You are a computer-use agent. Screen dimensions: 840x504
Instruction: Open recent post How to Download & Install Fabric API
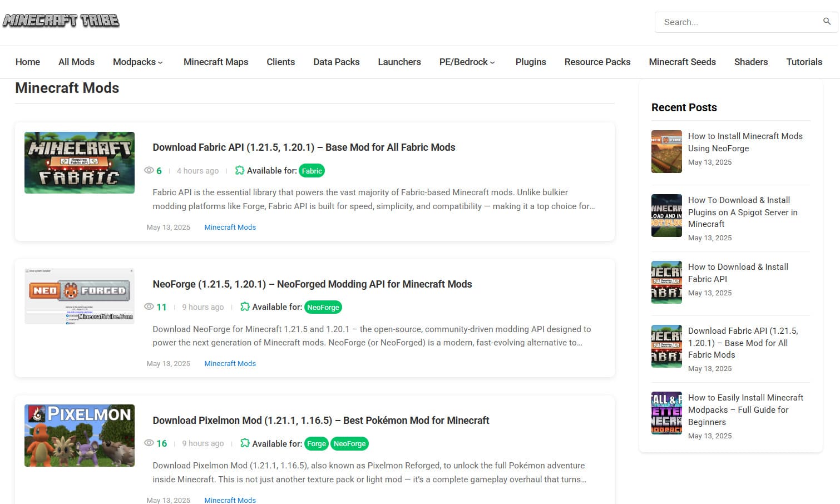738,273
